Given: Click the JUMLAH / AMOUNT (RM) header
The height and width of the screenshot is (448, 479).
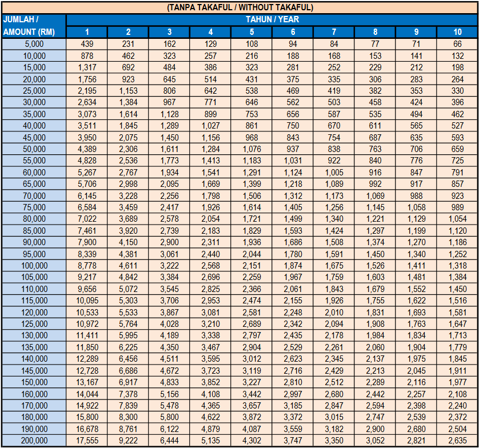Looking at the screenshot, I should tap(34, 26).
